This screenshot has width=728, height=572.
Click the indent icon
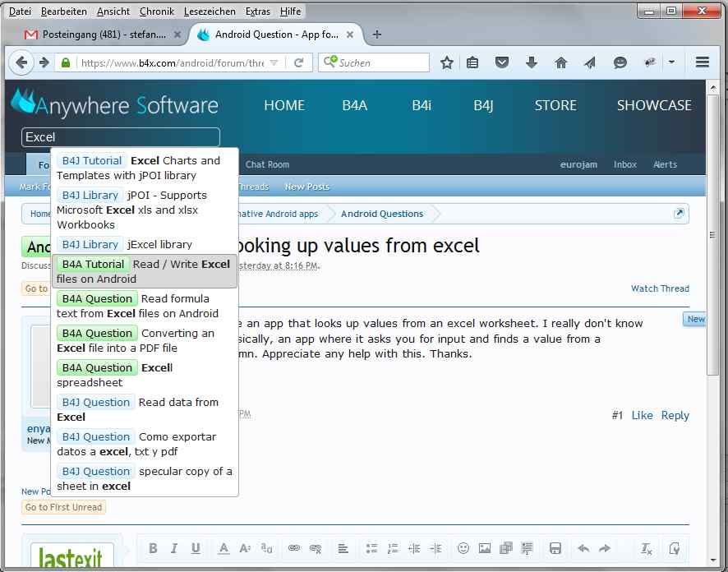[x=435, y=548]
